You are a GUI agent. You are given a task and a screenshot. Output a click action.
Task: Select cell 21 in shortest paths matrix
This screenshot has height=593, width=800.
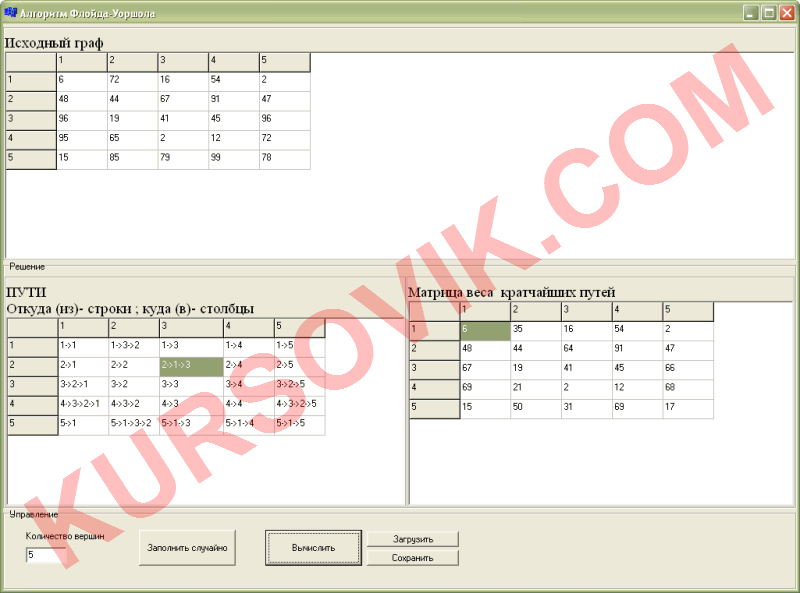click(536, 389)
